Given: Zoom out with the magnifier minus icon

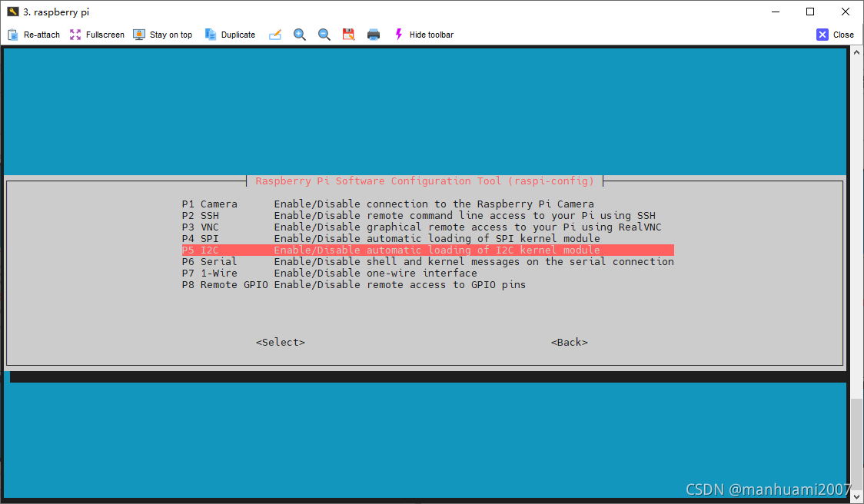Looking at the screenshot, I should coord(324,35).
